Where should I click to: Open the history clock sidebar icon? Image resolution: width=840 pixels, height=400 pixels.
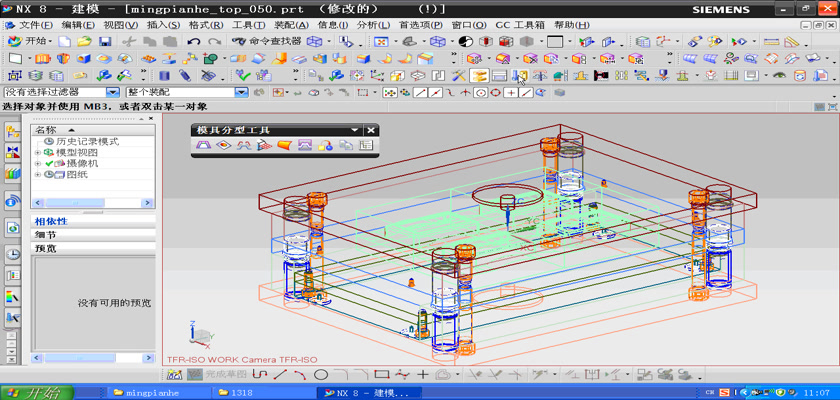[x=13, y=254]
